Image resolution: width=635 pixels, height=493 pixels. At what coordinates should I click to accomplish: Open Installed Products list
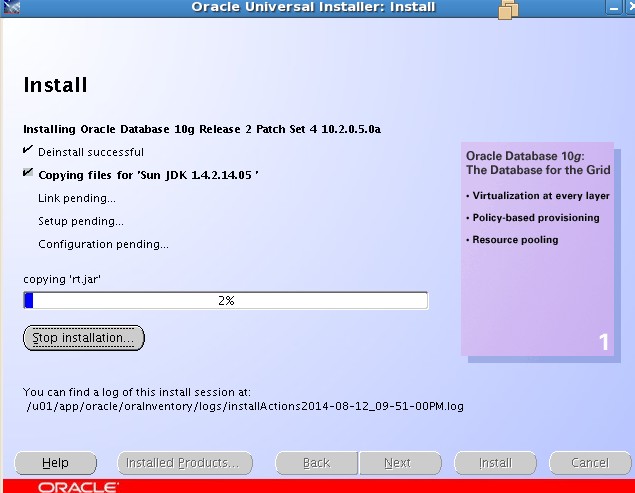(185, 463)
